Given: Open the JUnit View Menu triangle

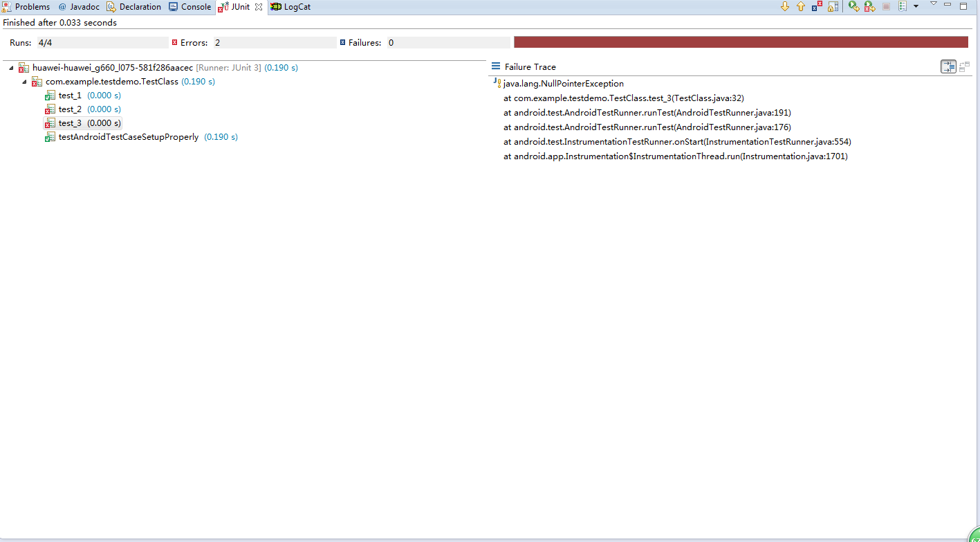Looking at the screenshot, I should coord(933,4).
